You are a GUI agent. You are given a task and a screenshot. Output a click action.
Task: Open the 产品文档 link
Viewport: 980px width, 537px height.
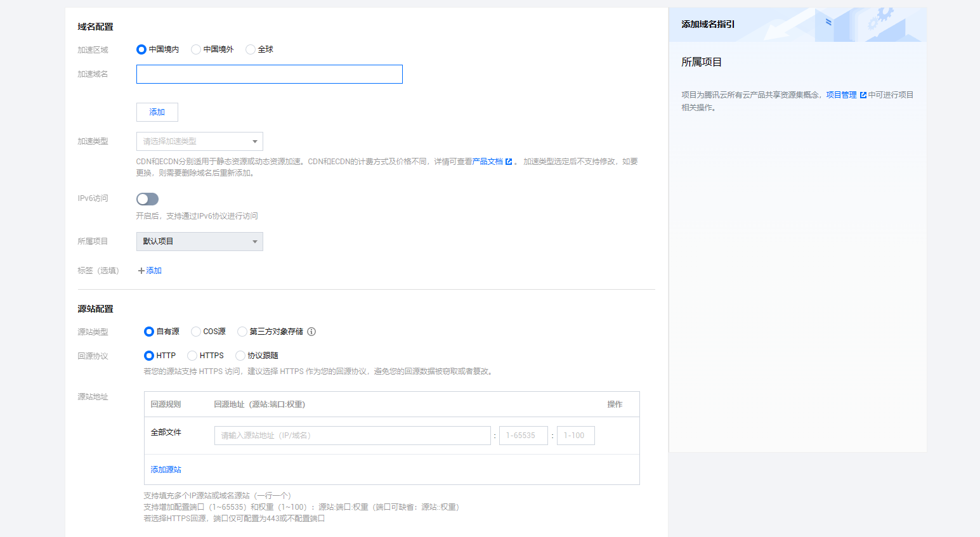click(x=487, y=162)
